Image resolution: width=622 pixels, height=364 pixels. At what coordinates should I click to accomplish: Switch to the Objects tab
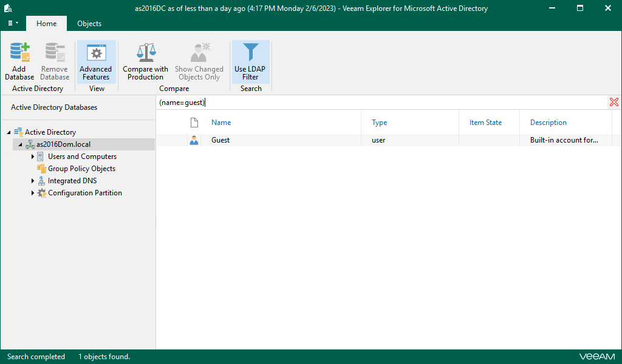[89, 24]
